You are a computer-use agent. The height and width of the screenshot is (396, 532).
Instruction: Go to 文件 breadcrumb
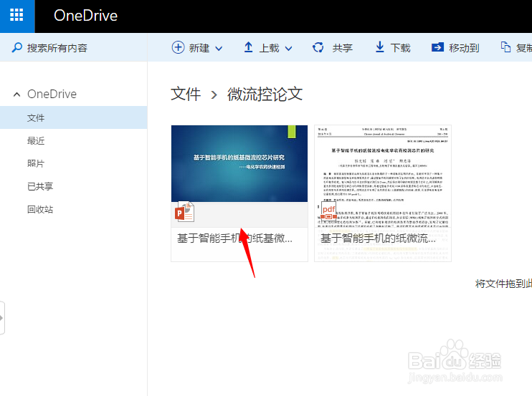[186, 94]
